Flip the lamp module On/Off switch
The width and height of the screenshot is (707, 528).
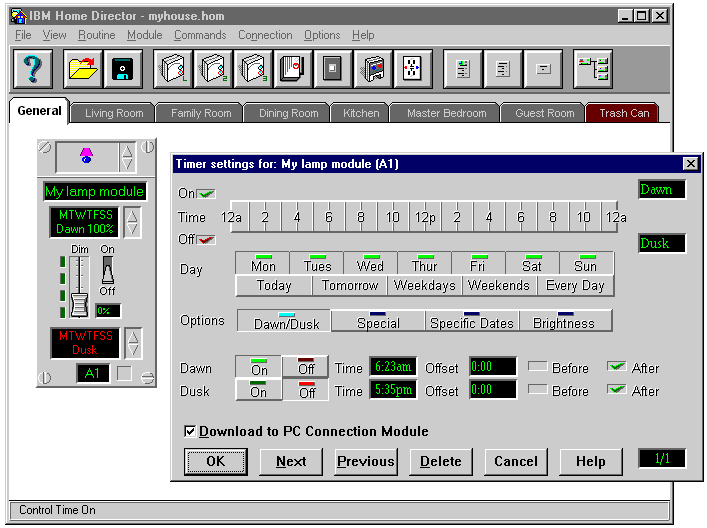[108, 270]
